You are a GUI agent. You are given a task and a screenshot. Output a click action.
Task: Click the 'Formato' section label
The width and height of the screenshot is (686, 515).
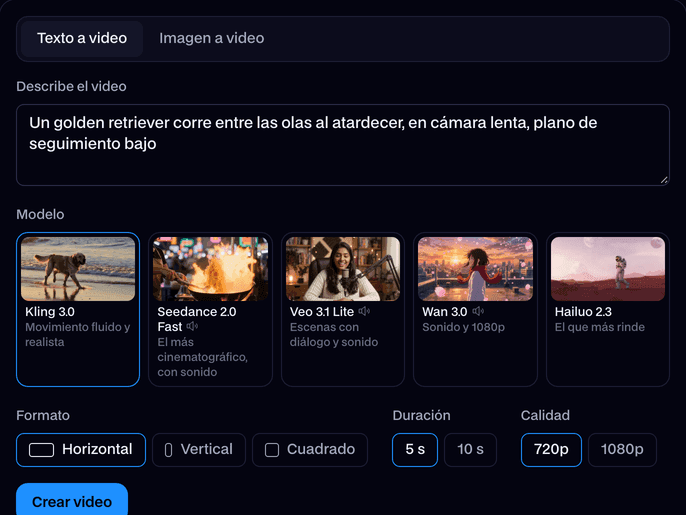click(43, 415)
